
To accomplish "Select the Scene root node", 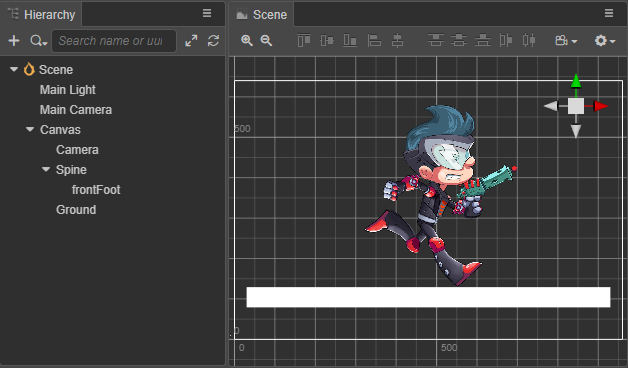I will 56,70.
